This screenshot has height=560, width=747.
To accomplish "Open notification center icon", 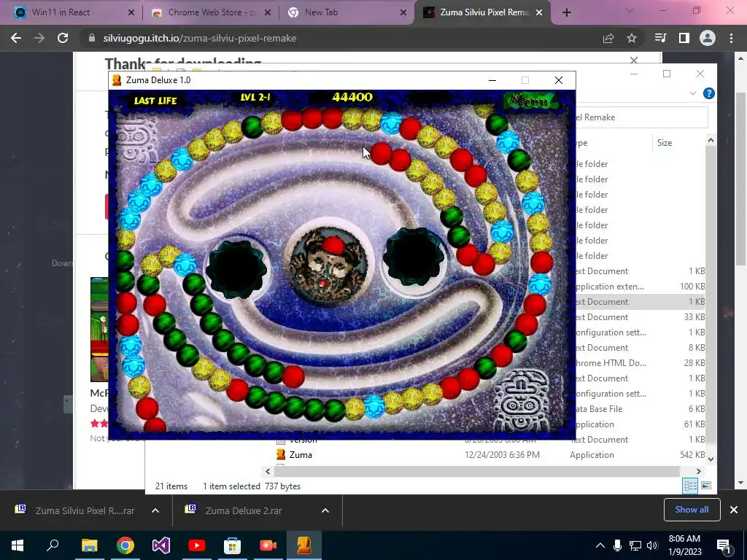I will coord(724,546).
